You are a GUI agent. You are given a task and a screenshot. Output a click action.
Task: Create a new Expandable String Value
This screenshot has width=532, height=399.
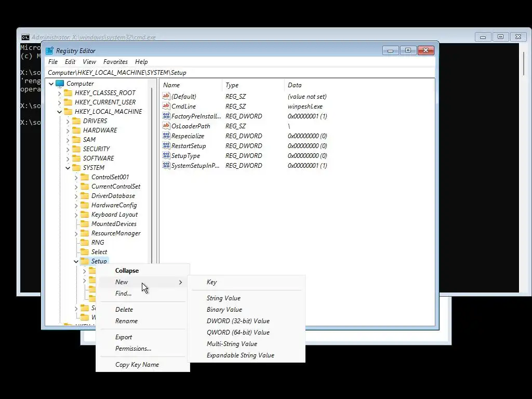pos(246,355)
